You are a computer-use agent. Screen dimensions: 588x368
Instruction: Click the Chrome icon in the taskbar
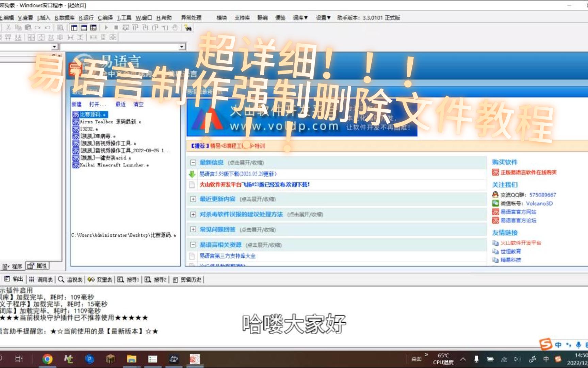(48, 359)
